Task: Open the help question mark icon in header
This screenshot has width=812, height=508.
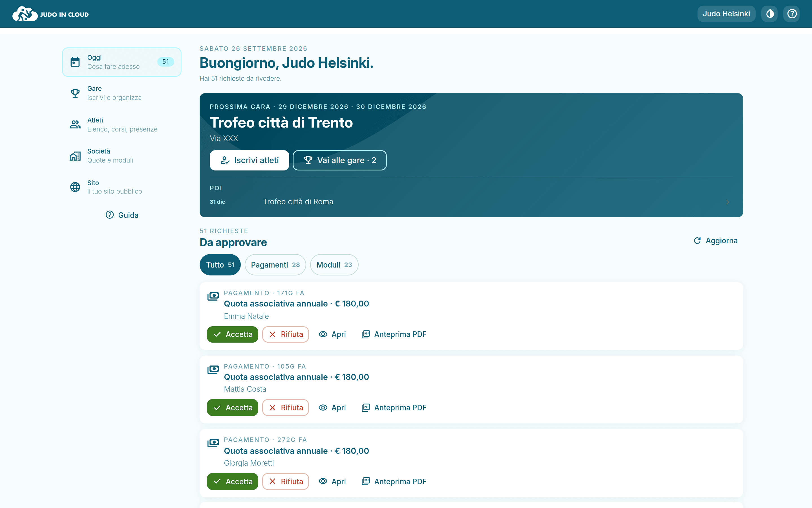Action: click(x=792, y=14)
